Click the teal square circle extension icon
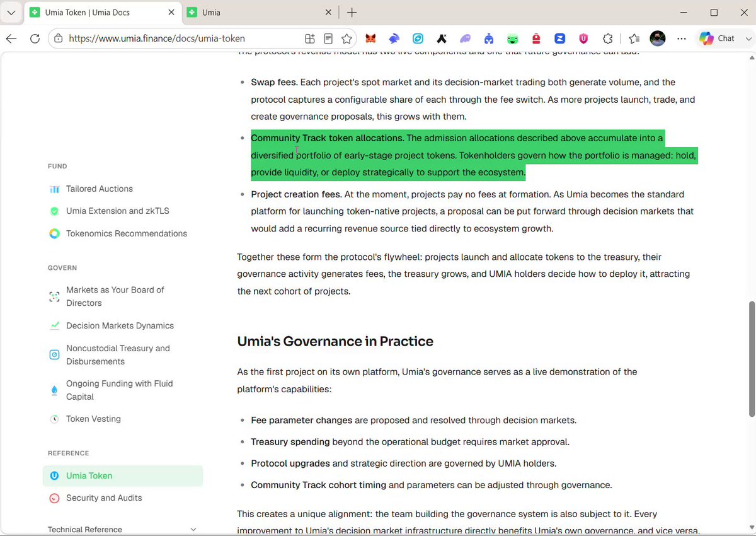This screenshot has width=756, height=536. 418,38
